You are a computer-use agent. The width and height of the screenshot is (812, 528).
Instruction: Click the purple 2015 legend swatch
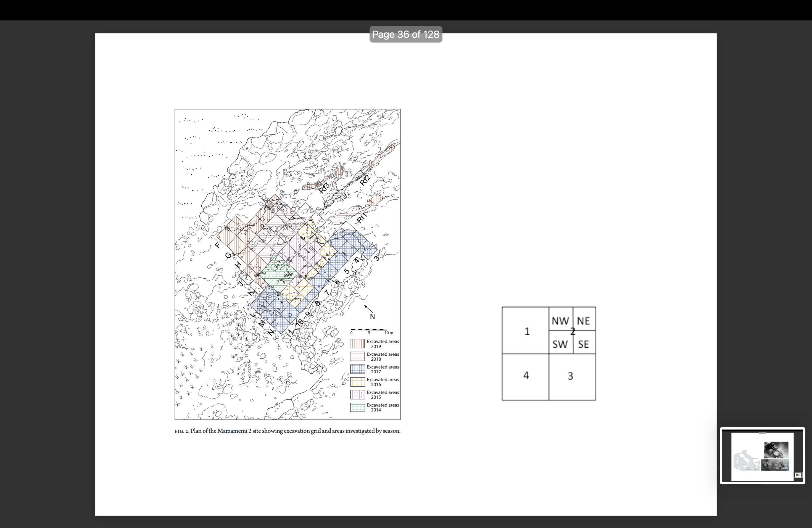(357, 395)
